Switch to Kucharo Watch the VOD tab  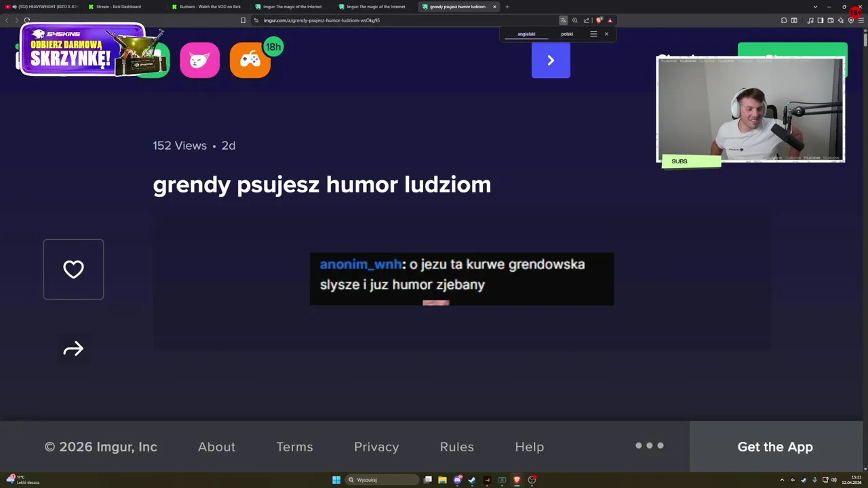(x=207, y=7)
